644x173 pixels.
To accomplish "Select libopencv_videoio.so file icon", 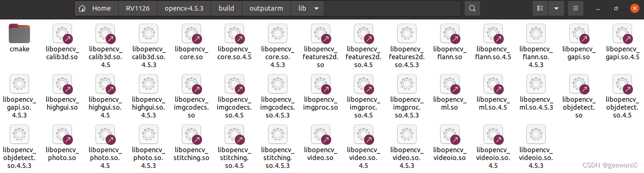I will pos(450,134).
